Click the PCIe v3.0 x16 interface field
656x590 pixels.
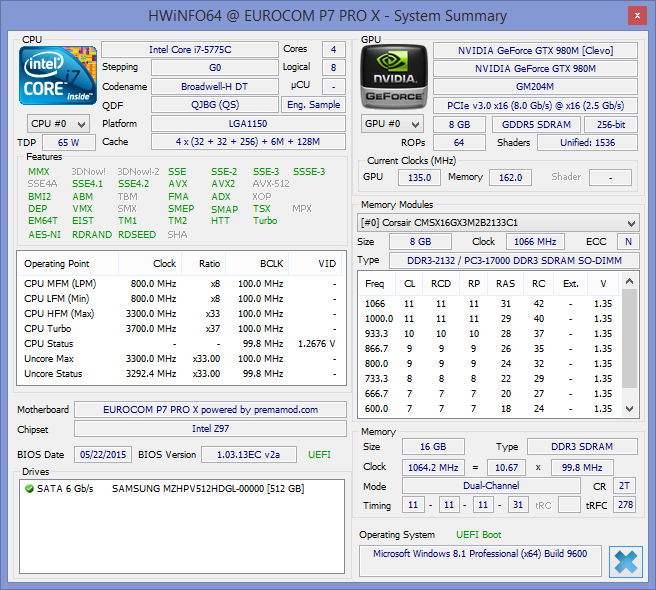(x=535, y=105)
